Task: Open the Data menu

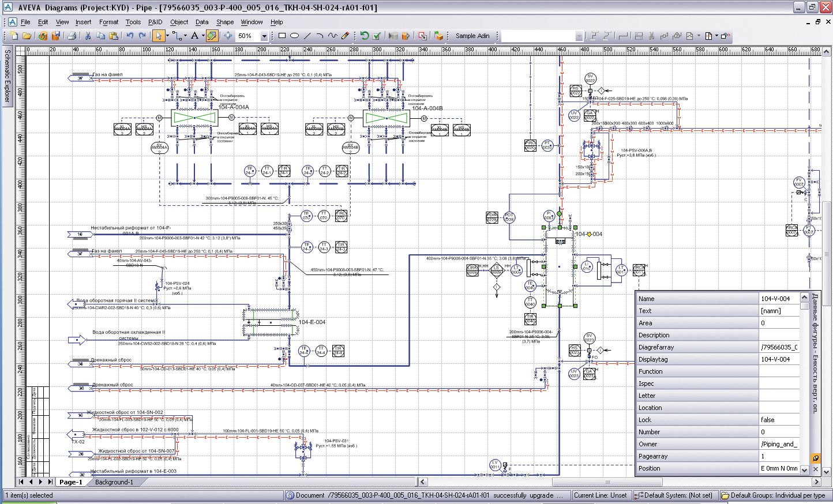Action: (202, 22)
